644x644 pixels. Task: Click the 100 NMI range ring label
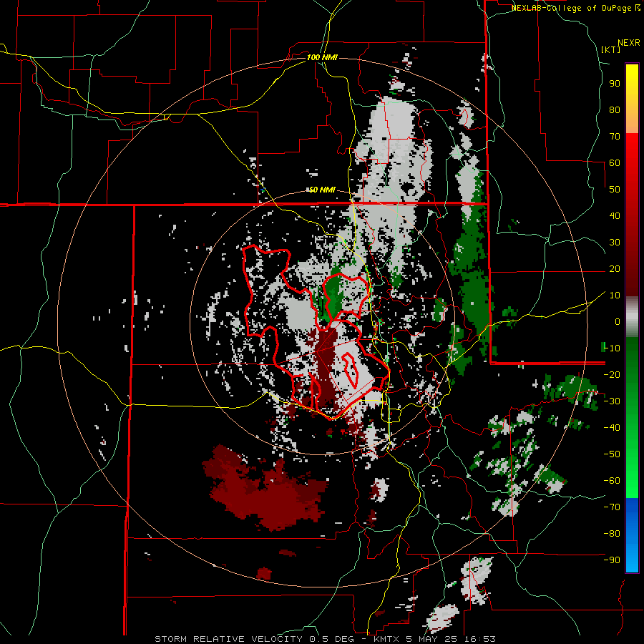322,57
